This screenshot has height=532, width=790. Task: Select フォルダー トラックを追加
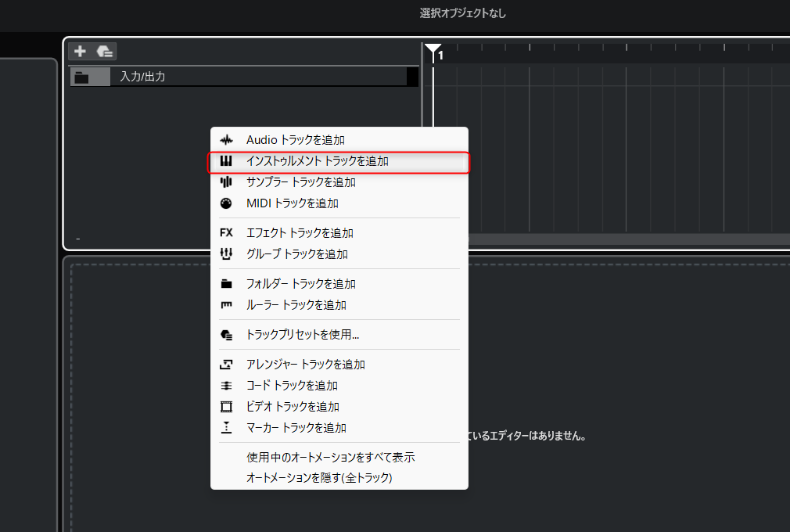tap(339, 284)
